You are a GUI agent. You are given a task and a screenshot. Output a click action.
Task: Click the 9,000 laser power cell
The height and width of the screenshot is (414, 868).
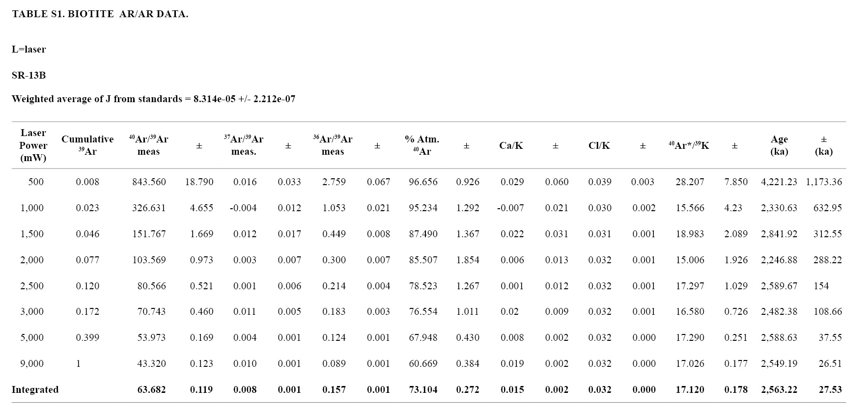[32, 364]
